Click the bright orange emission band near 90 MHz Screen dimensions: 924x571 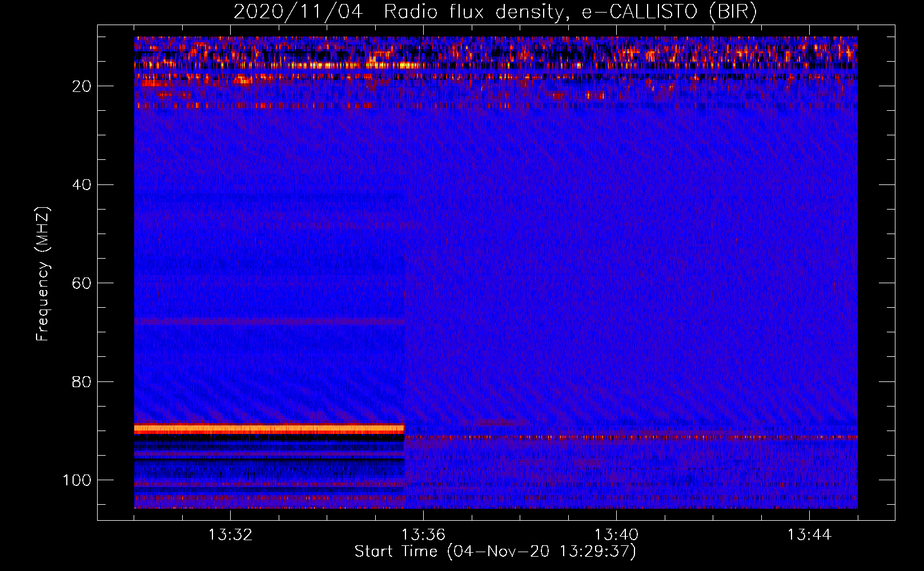point(269,429)
